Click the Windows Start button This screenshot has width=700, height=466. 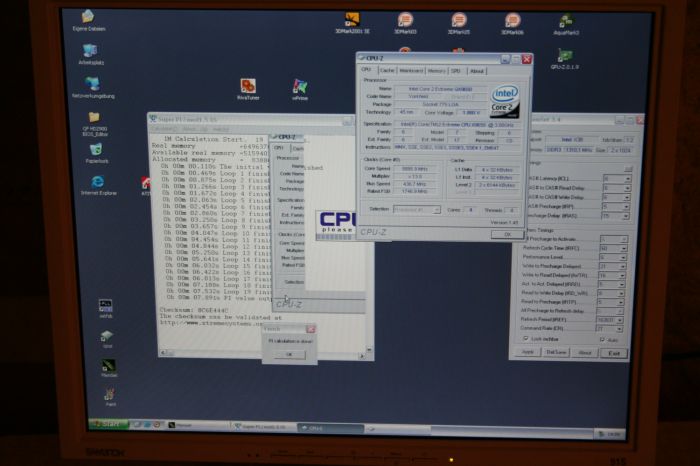(110, 424)
